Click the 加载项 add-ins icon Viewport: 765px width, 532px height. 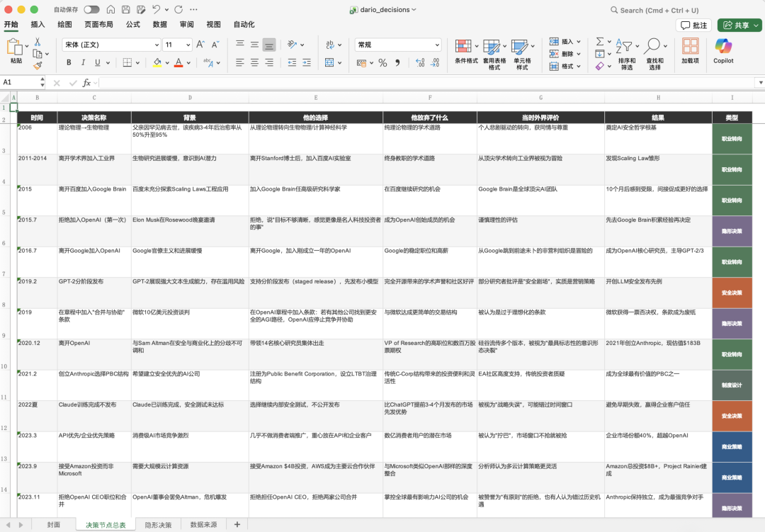[690, 48]
